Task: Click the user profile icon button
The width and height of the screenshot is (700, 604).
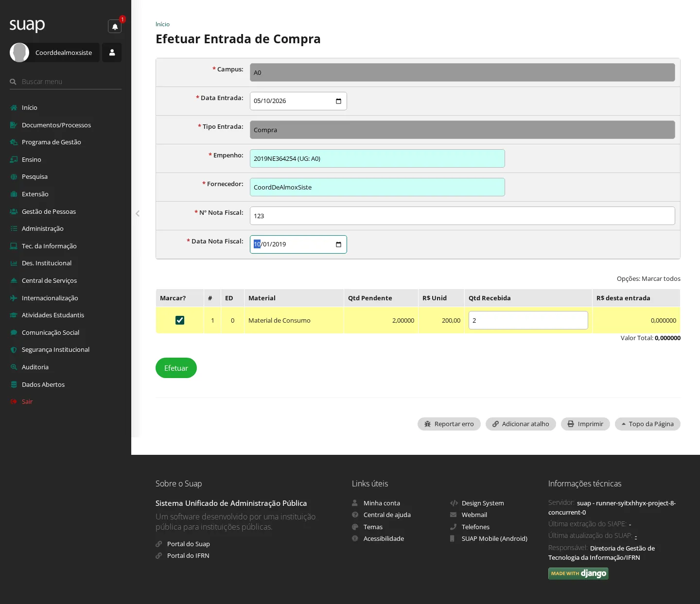Action: click(x=112, y=52)
